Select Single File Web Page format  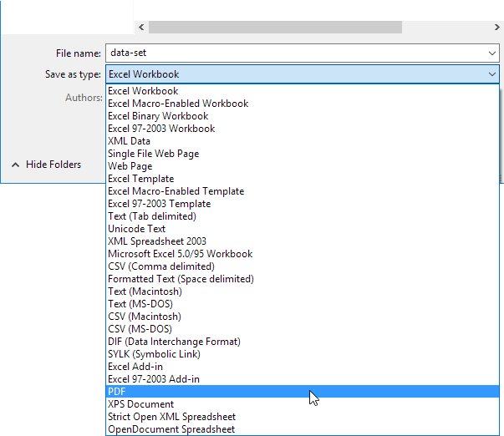(302, 154)
